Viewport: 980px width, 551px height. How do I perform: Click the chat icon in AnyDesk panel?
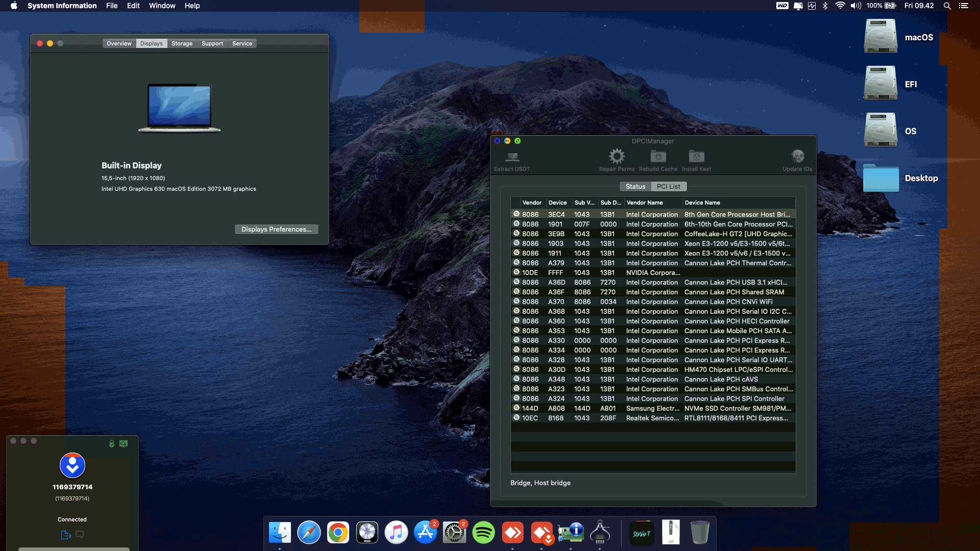pyautogui.click(x=80, y=535)
